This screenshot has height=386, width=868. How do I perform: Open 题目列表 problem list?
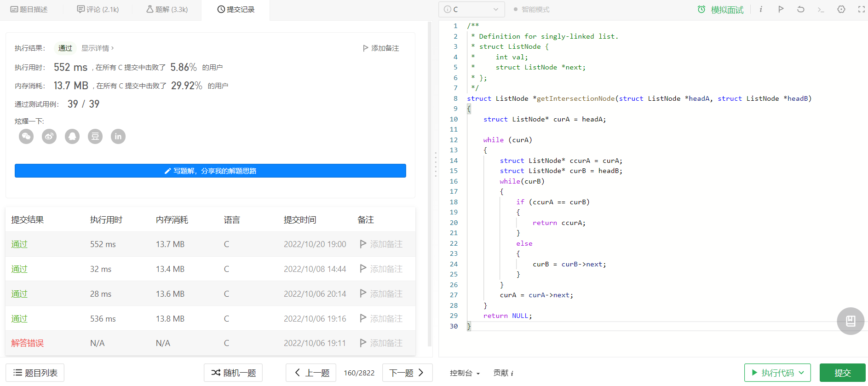click(35, 373)
